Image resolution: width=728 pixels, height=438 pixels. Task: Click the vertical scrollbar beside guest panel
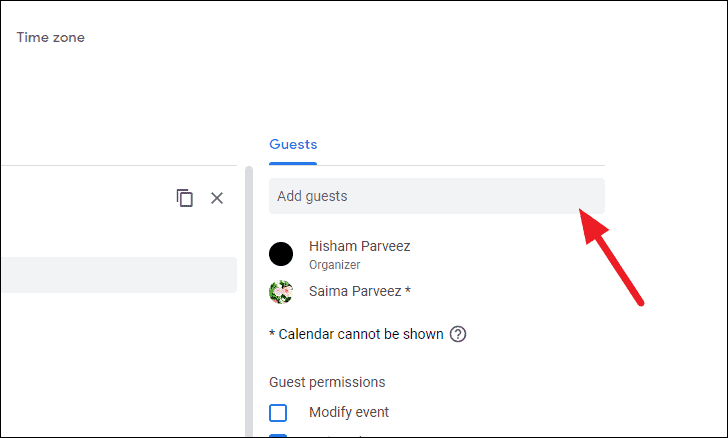(x=249, y=302)
